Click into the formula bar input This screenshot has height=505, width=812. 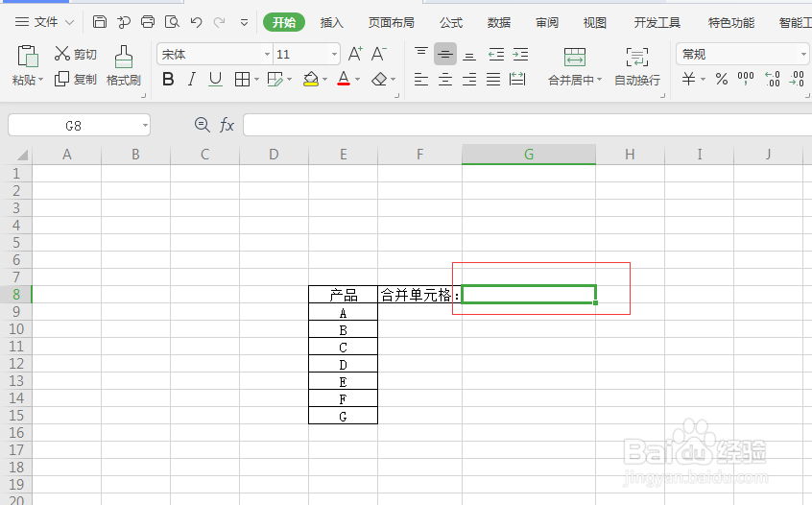click(x=527, y=126)
